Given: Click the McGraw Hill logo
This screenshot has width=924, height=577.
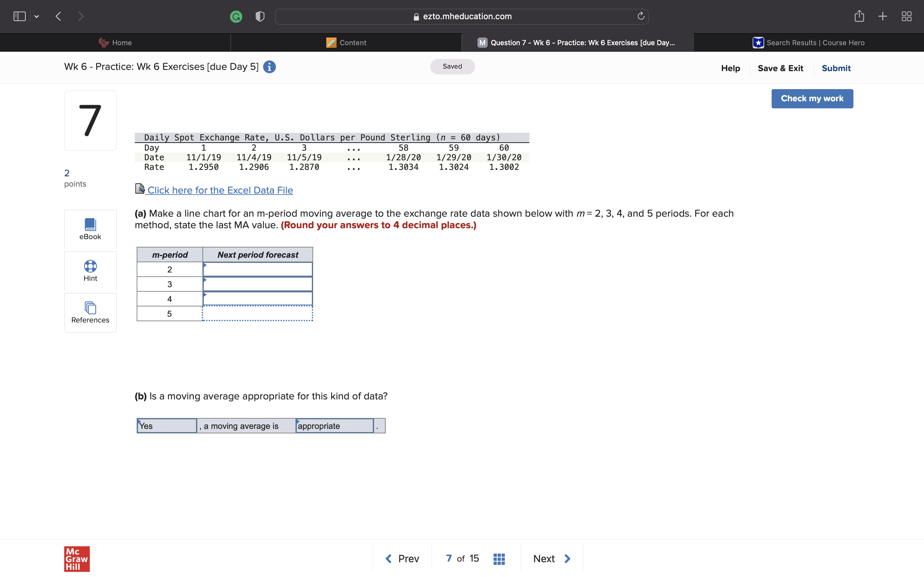Looking at the screenshot, I should pos(76,559).
